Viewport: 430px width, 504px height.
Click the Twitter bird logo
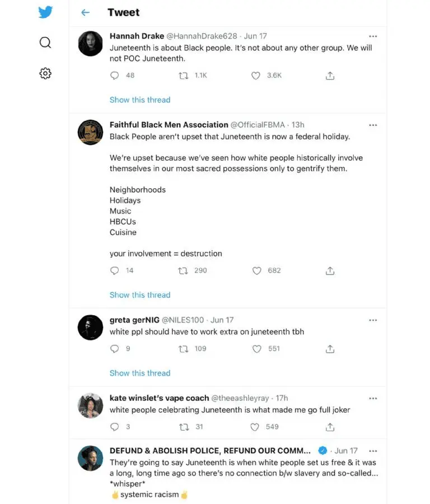(45, 12)
